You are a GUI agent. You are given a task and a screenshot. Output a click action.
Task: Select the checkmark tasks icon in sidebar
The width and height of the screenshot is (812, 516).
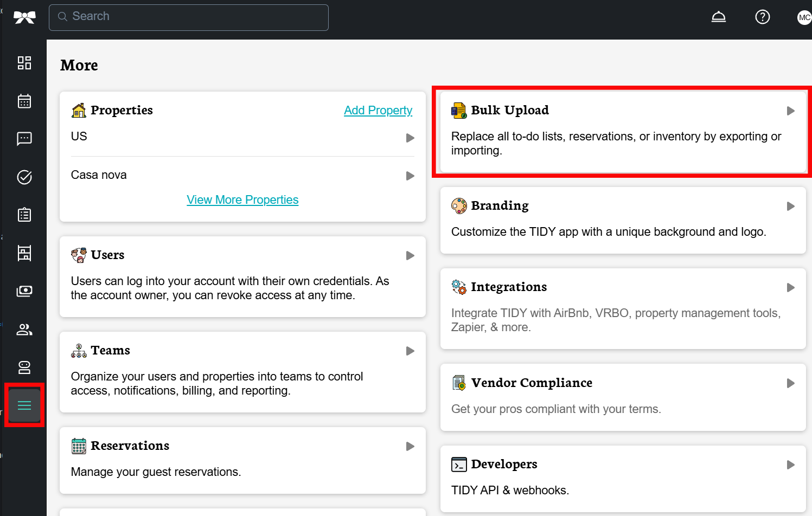(24, 177)
